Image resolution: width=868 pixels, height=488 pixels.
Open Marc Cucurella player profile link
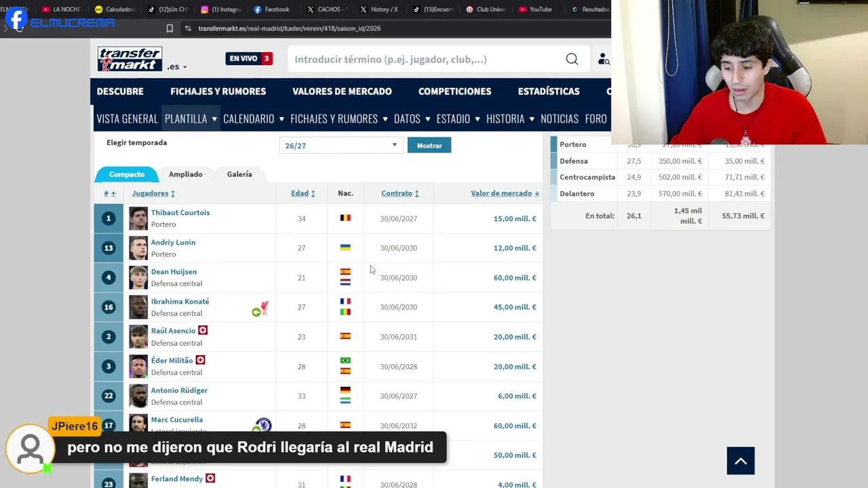[176, 420]
